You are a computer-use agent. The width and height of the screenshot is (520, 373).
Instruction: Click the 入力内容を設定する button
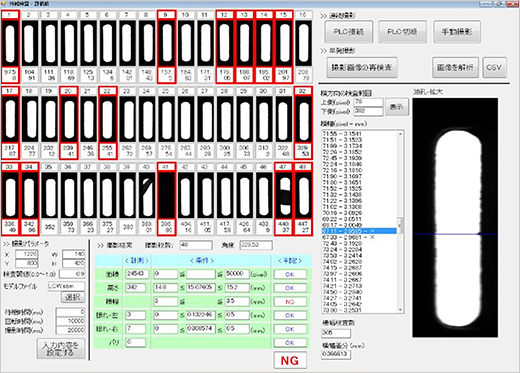pyautogui.click(x=61, y=349)
